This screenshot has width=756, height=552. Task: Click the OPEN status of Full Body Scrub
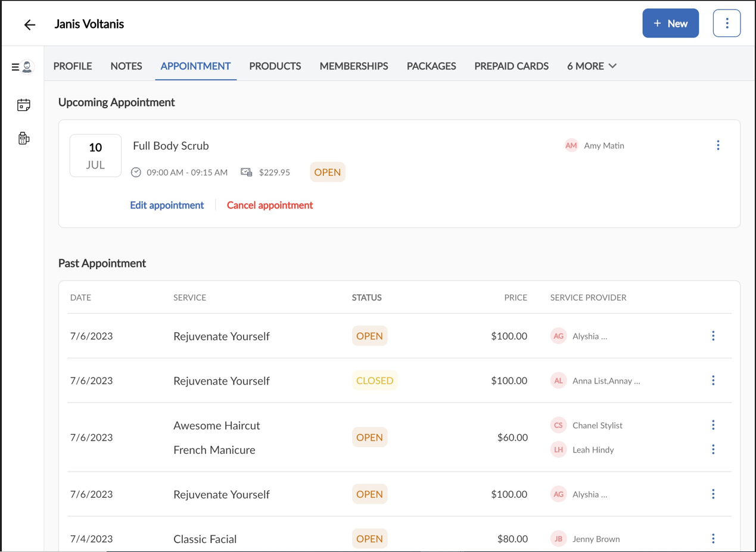tap(328, 172)
